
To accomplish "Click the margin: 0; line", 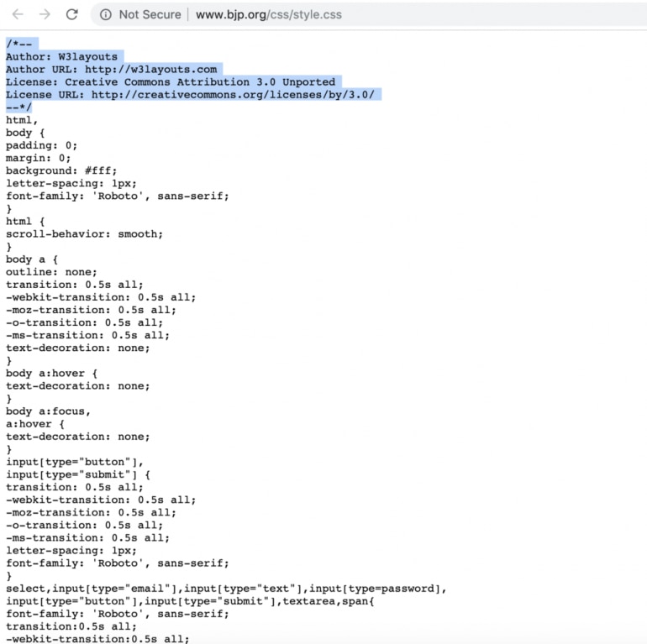I will coord(38,158).
